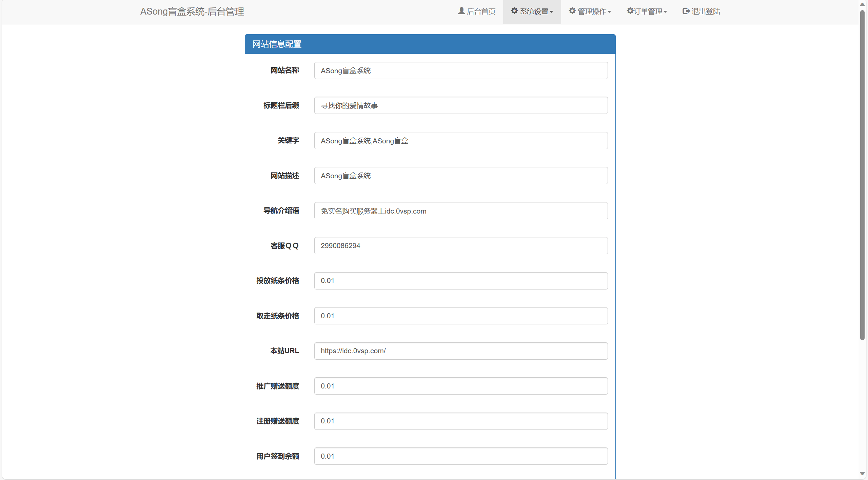Image resolution: width=868 pixels, height=480 pixels.
Task: Click the 推广赠送额度 field label
Action: coord(278,386)
